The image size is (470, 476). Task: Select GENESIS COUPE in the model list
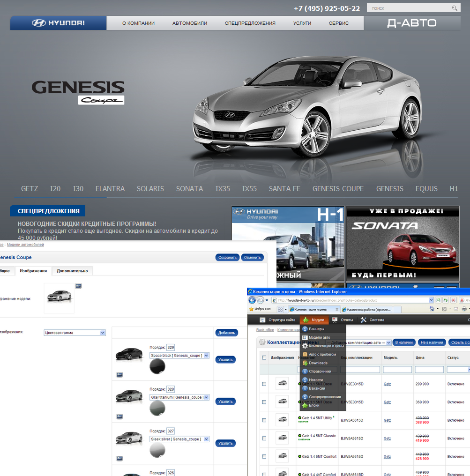pyautogui.click(x=338, y=189)
